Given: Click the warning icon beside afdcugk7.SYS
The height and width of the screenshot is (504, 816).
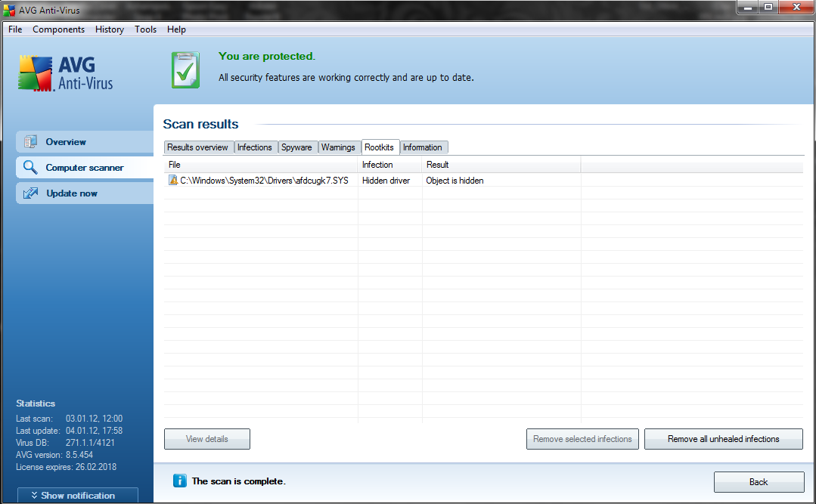Looking at the screenshot, I should pos(173,180).
